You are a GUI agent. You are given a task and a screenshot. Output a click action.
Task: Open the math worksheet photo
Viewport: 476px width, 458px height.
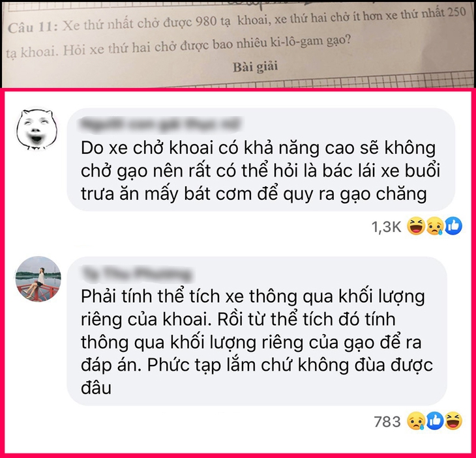pyautogui.click(x=238, y=44)
